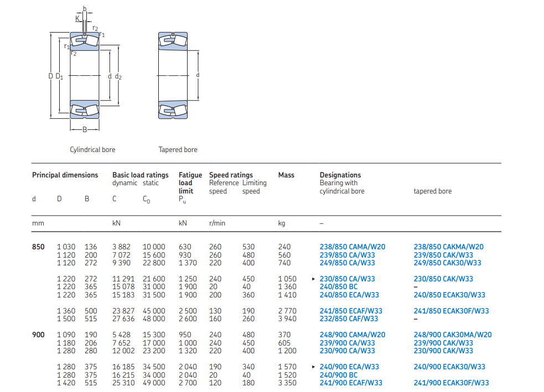Select the bold 850 bore diameter cell
This screenshot has height=392, width=544.
38,247
